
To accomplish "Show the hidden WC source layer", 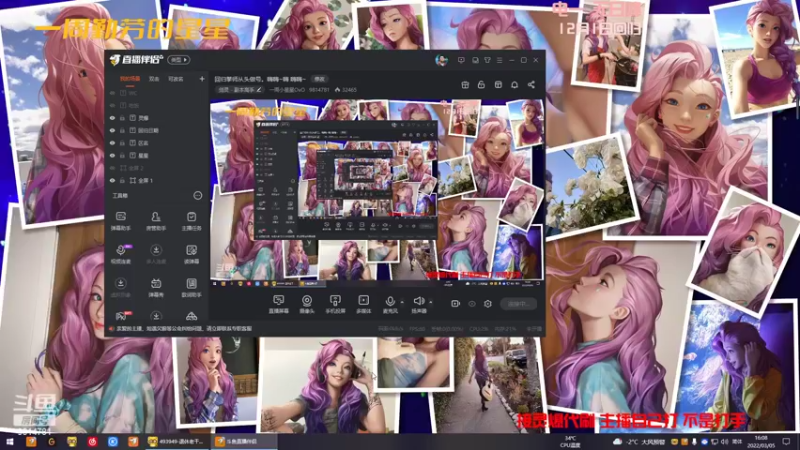I will [112, 93].
